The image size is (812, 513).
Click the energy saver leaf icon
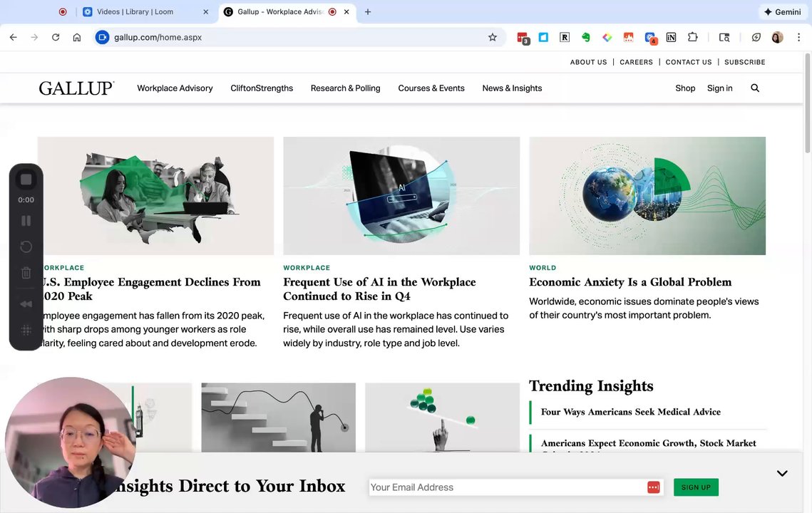click(x=756, y=37)
